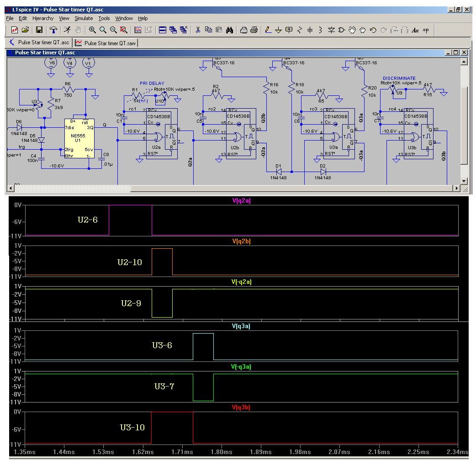Select the Draw Wire pencil tool
Viewport: 476px width, 460px height.
(x=268, y=30)
